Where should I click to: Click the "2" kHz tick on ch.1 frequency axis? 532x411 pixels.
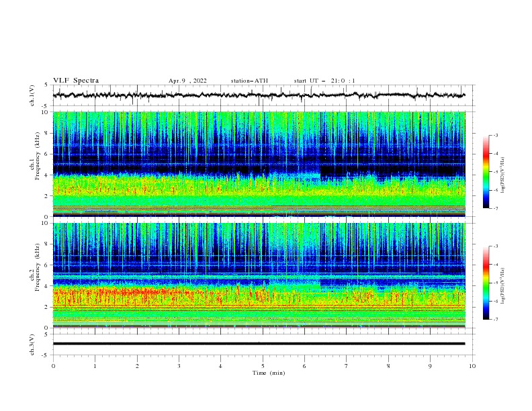point(46,196)
